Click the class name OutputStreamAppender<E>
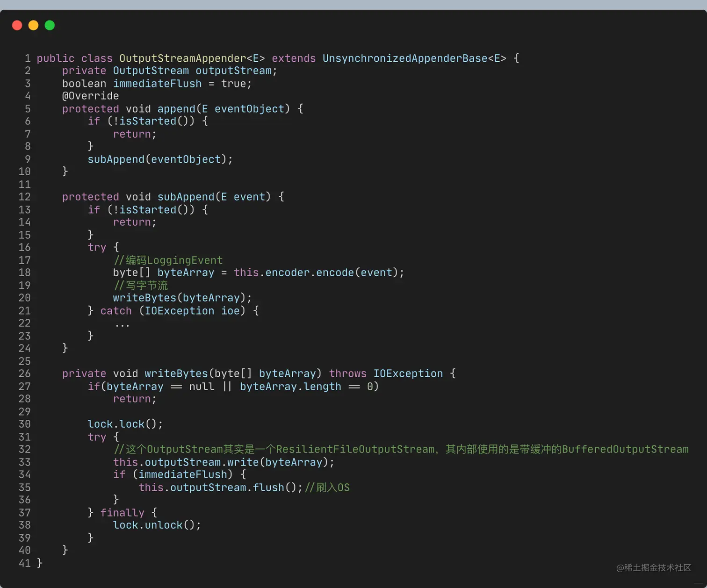 click(x=192, y=58)
